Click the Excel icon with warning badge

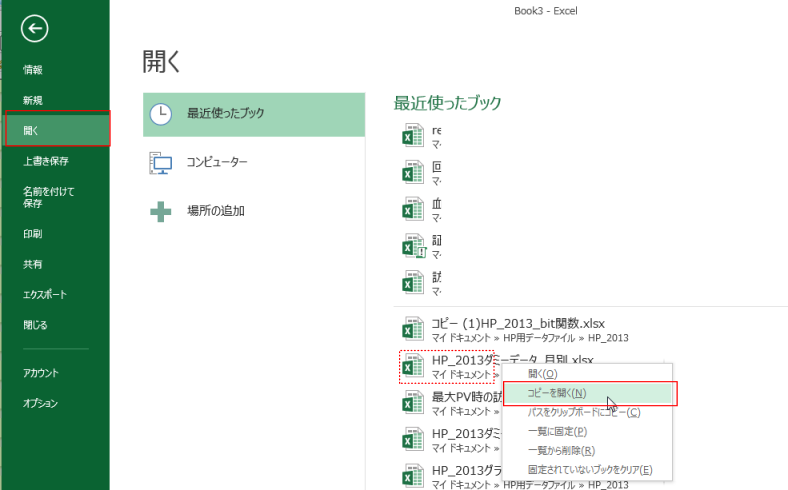point(414,246)
